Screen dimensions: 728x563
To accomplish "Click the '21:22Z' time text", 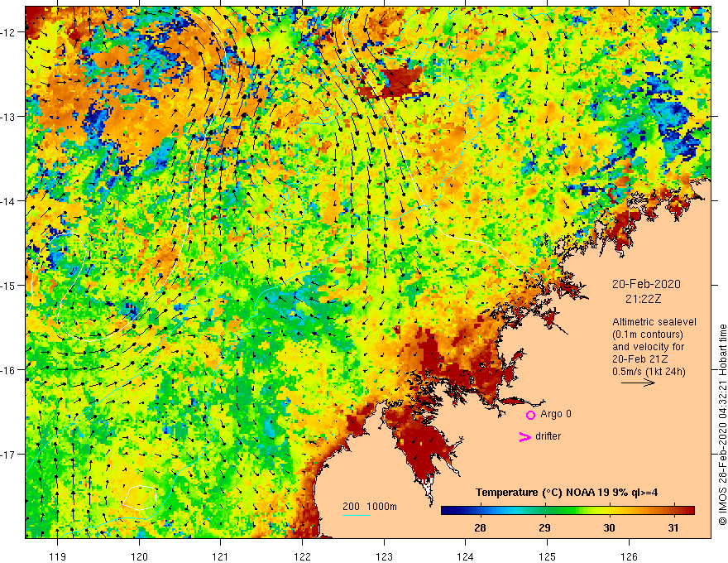I will [x=643, y=299].
